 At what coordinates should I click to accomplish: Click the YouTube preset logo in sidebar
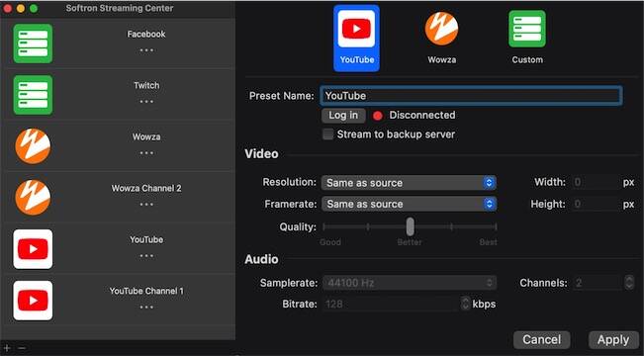pos(33,249)
